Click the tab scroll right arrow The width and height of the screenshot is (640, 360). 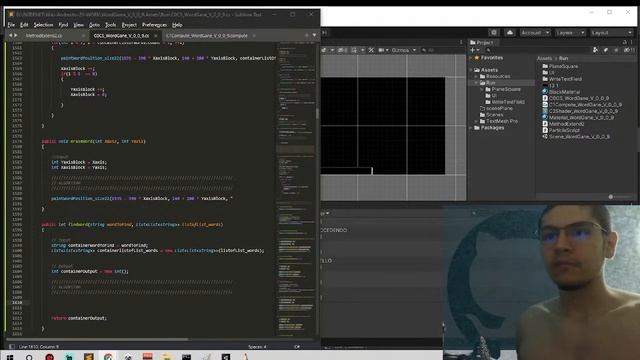16,36
